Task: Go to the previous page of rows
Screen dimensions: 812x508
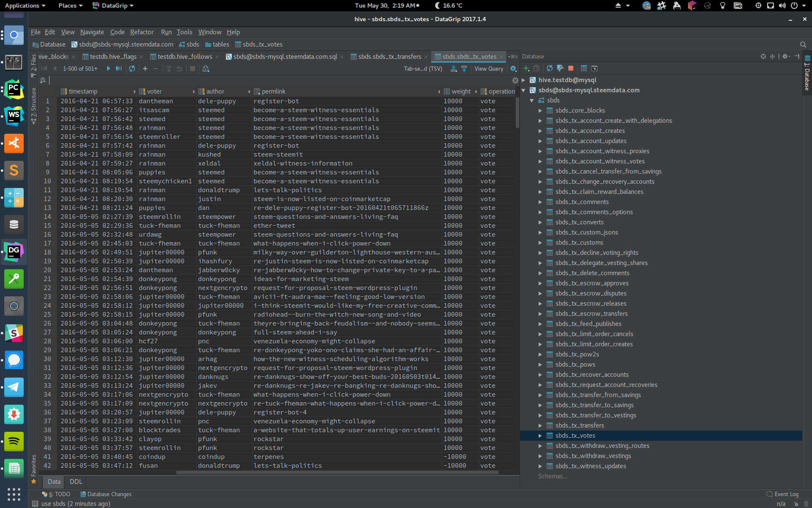Action: pos(55,69)
